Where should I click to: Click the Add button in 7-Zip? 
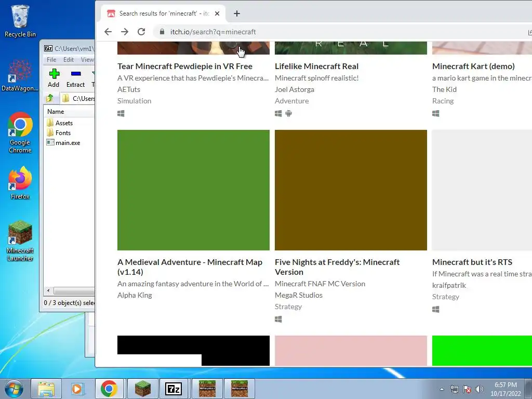pyautogui.click(x=54, y=78)
